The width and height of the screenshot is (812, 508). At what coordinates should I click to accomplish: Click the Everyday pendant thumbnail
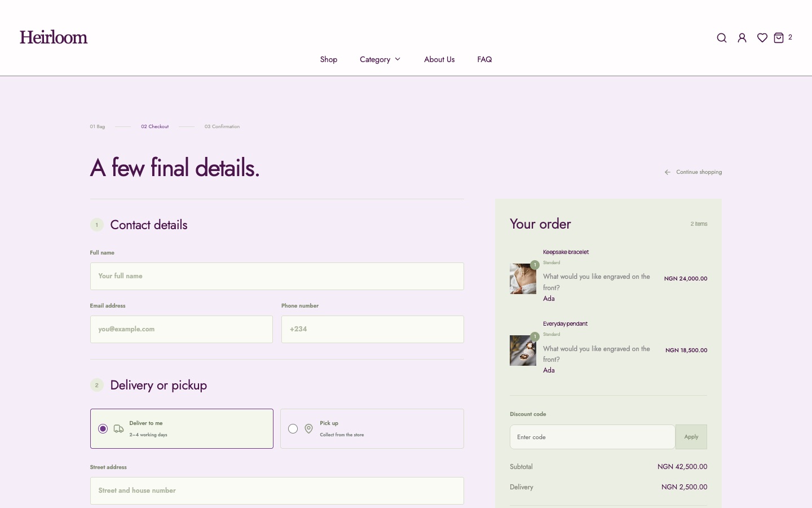pos(523,351)
